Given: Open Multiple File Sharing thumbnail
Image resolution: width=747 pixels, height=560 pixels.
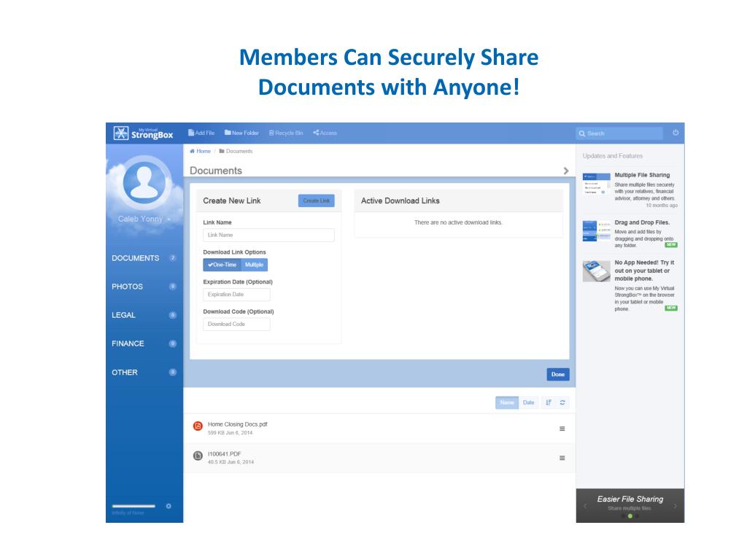Looking at the screenshot, I should pos(597,184).
